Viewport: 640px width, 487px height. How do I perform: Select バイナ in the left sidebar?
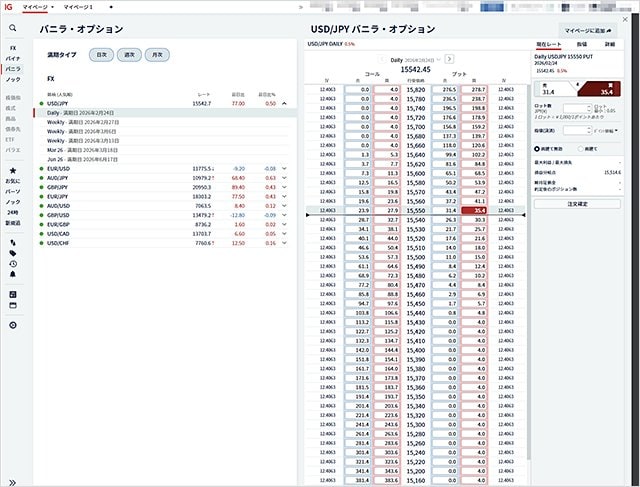(x=13, y=59)
